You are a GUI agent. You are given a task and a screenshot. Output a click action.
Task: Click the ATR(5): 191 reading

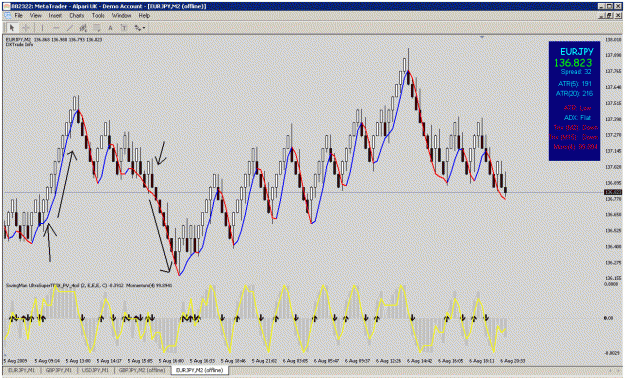click(575, 84)
